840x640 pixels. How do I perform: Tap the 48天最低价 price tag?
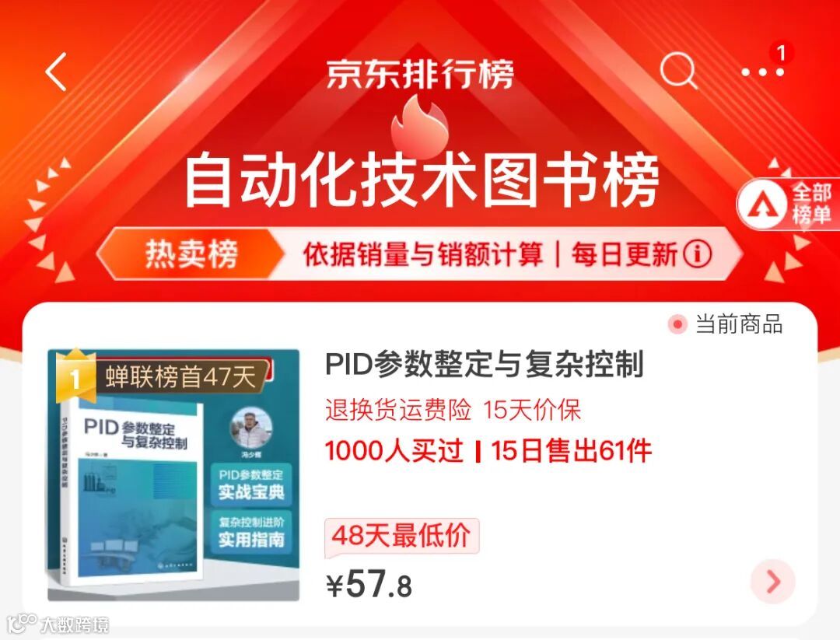[x=402, y=535]
